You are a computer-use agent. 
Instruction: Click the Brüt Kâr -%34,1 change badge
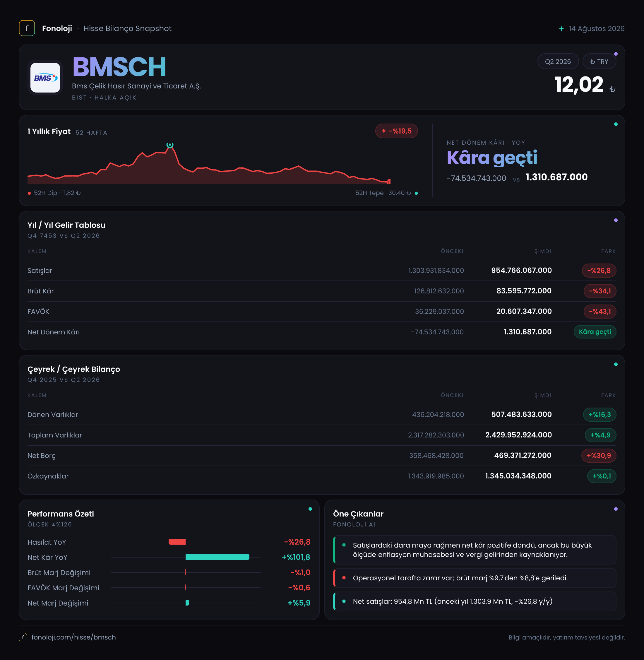point(600,291)
